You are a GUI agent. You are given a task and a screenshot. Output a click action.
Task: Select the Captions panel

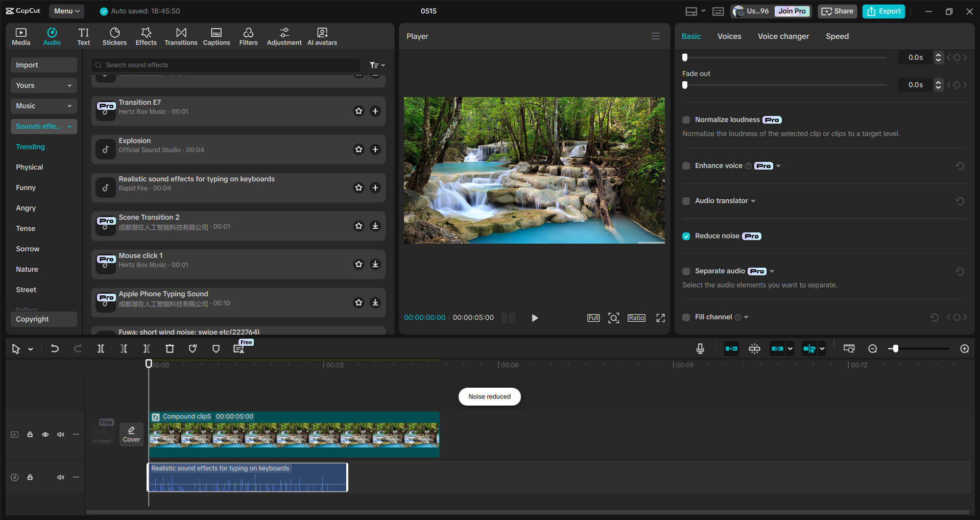(216, 36)
